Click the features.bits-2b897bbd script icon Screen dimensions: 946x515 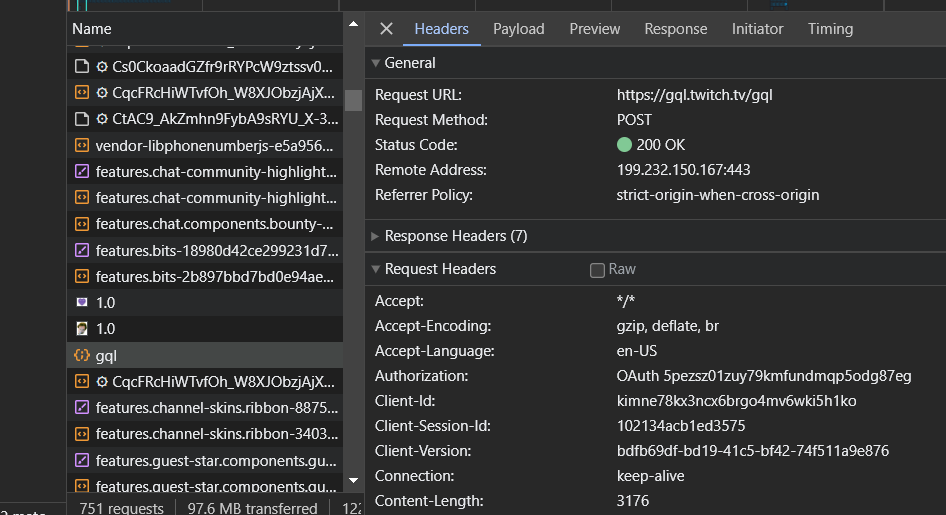click(82, 276)
